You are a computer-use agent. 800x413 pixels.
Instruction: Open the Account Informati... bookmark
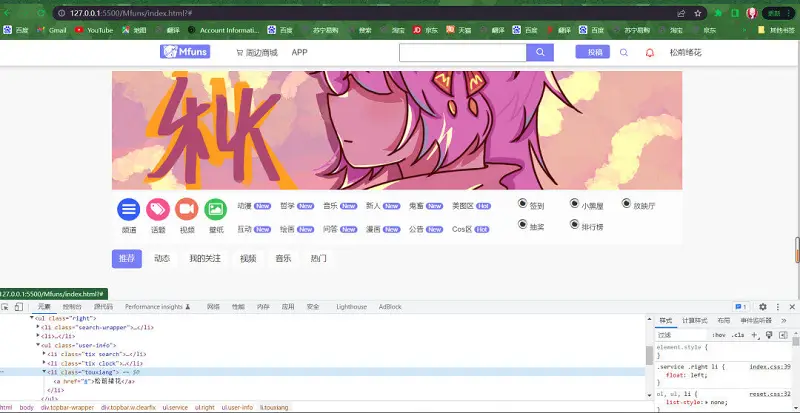tap(223, 30)
